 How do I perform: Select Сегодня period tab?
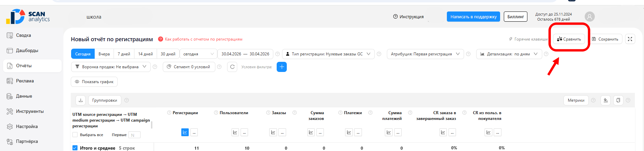[83, 54]
